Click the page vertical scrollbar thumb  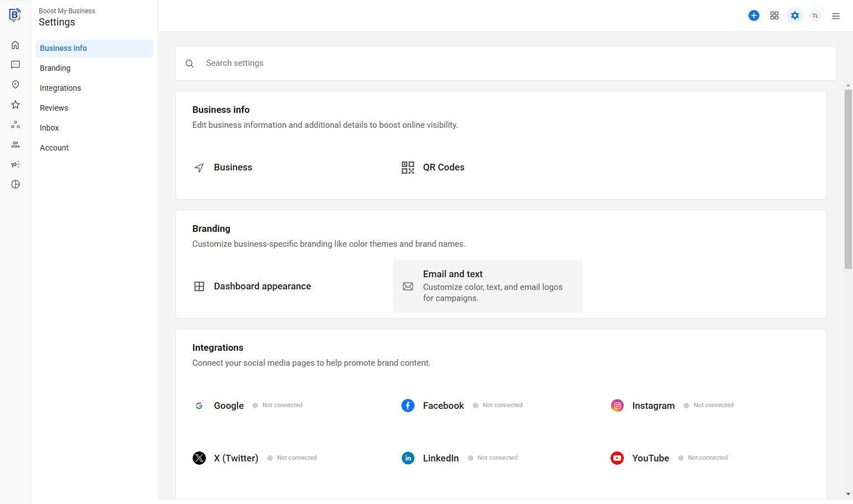pos(848,178)
